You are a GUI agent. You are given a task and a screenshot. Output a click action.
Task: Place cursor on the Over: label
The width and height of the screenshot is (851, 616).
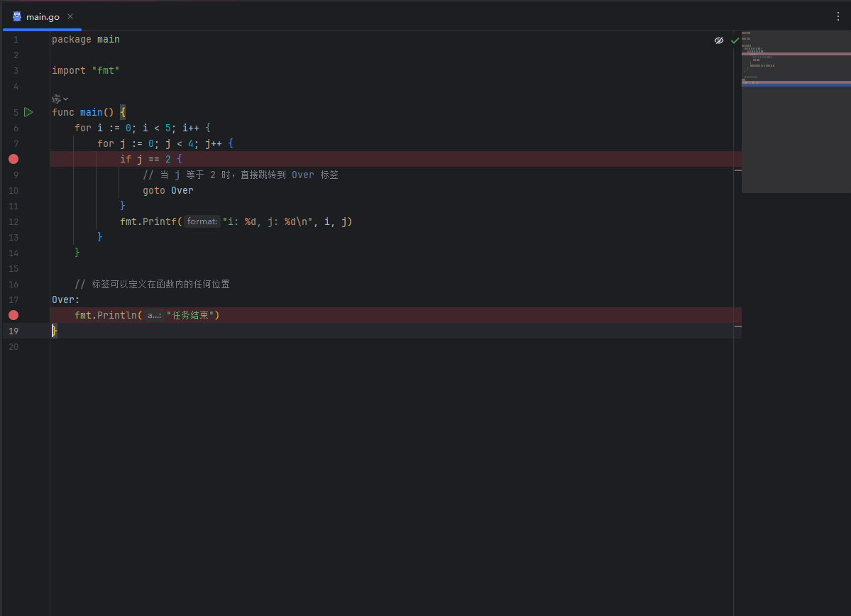coord(63,299)
